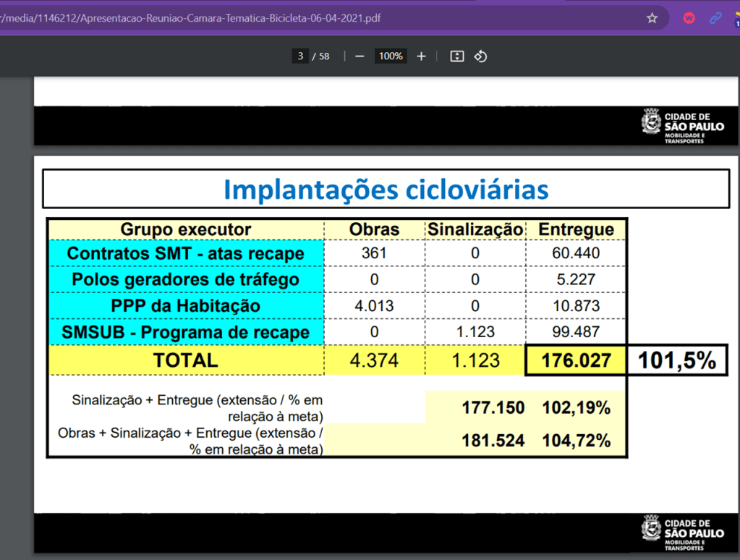Click the browser address bar URL
This screenshot has height=560, width=740.
[217, 18]
